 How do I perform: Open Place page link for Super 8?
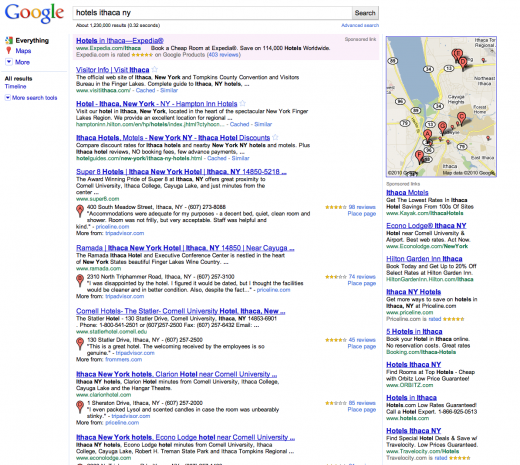click(362, 214)
